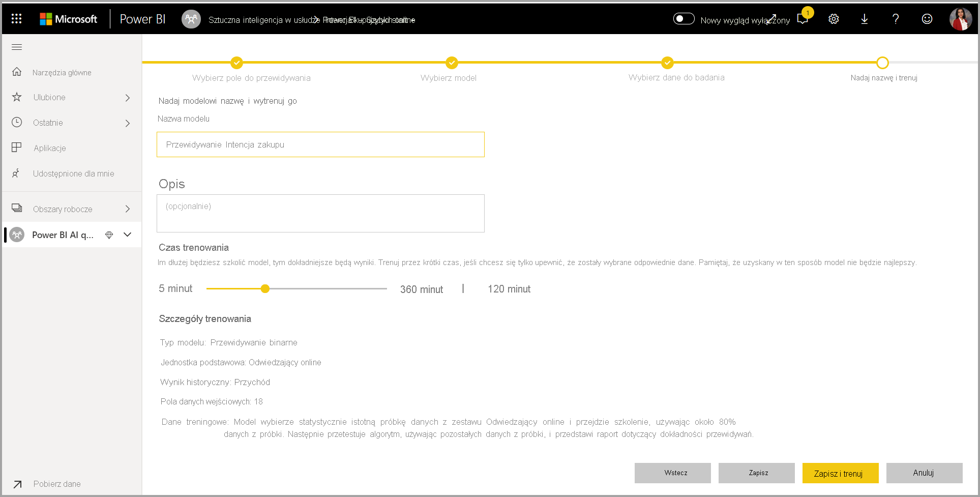Toggle the Nowy wygląd wyłączony switch
980x497 pixels.
(684, 19)
